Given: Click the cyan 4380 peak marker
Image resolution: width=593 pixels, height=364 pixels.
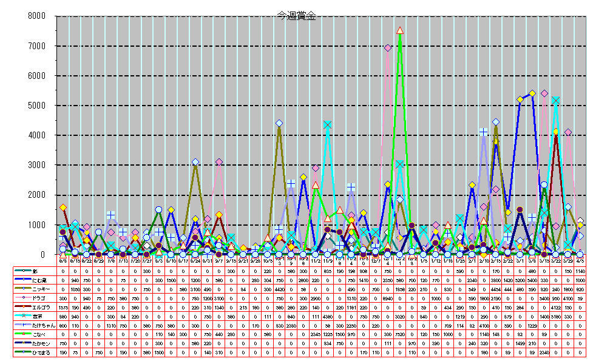Looking at the screenshot, I should [327, 125].
